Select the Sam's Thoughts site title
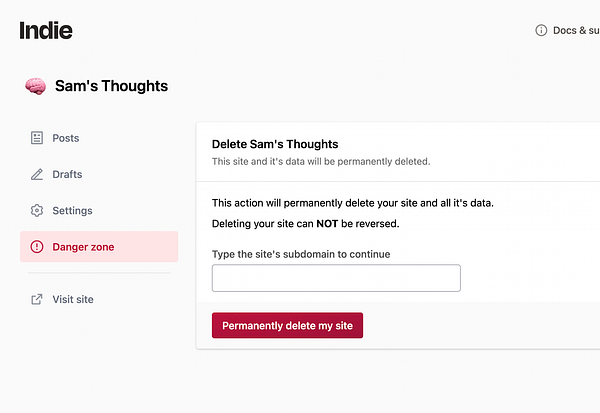 pyautogui.click(x=111, y=86)
